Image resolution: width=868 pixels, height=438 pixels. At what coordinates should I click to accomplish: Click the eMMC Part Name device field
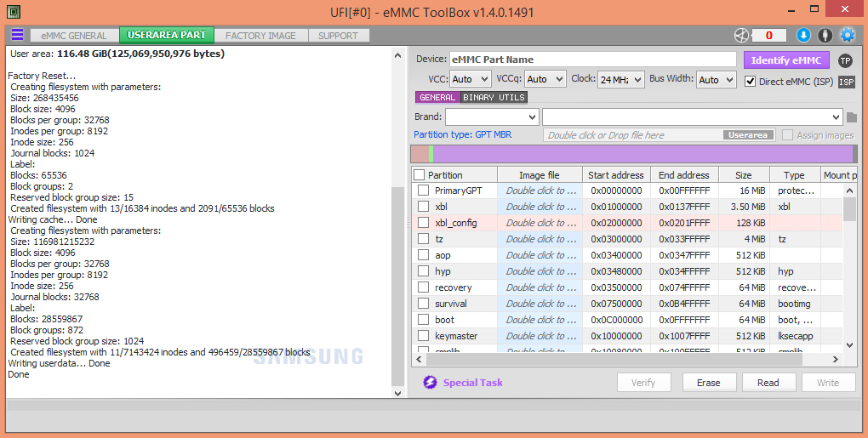[592, 60]
